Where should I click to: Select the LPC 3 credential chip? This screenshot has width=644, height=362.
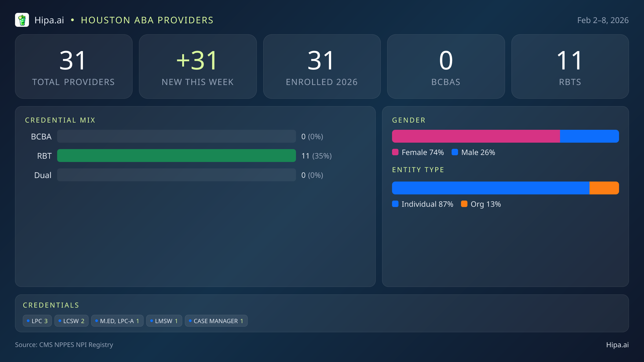pyautogui.click(x=37, y=321)
